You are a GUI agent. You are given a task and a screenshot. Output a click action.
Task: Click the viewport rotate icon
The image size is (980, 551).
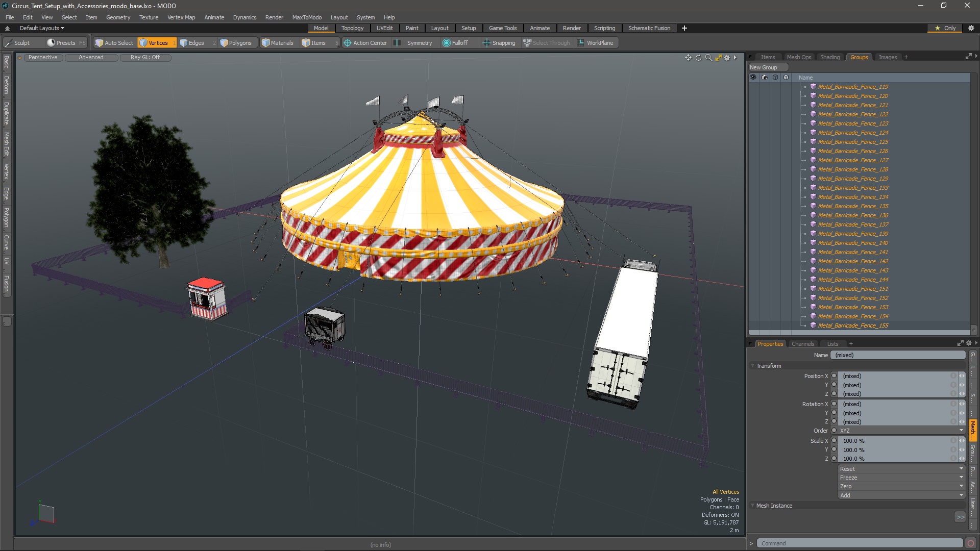pos(698,58)
